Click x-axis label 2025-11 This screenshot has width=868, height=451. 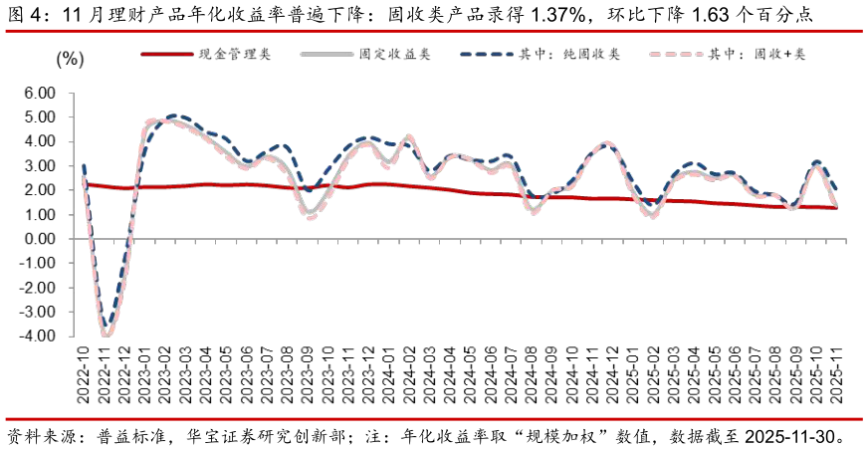839,375
